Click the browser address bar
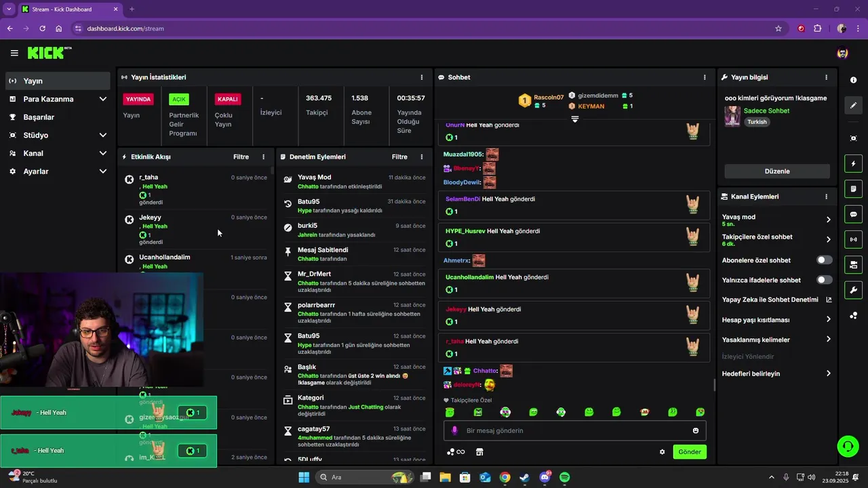868x488 pixels. pos(420,28)
